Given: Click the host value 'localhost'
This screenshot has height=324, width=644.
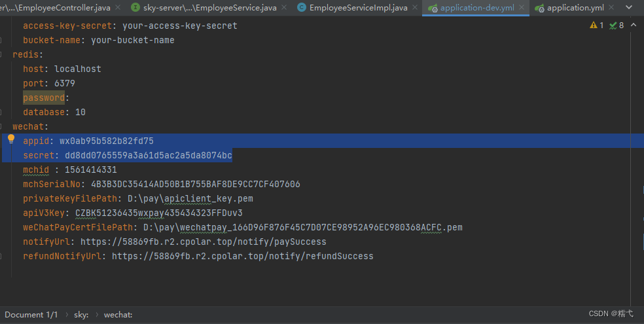Looking at the screenshot, I should (x=78, y=69).
